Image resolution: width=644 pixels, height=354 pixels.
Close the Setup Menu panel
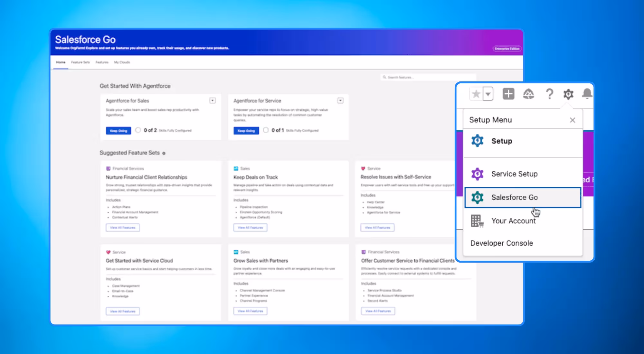[572, 120]
